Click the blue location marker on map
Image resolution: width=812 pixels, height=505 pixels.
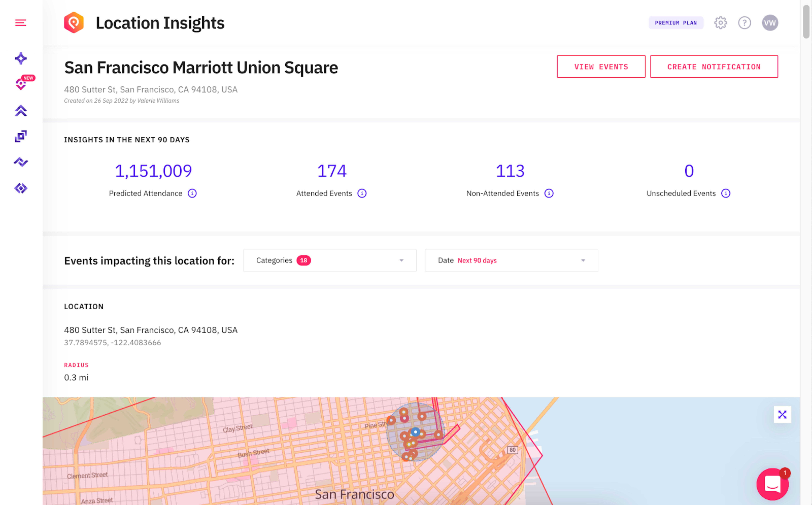415,432
